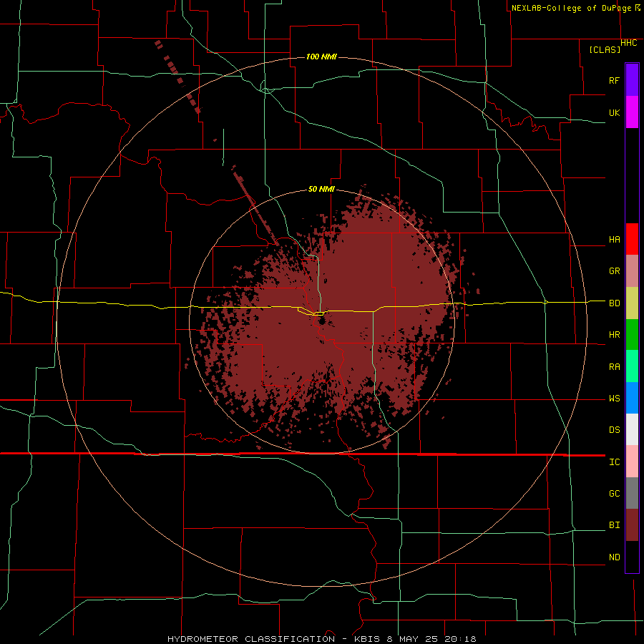Click the IC legend label

(614, 462)
